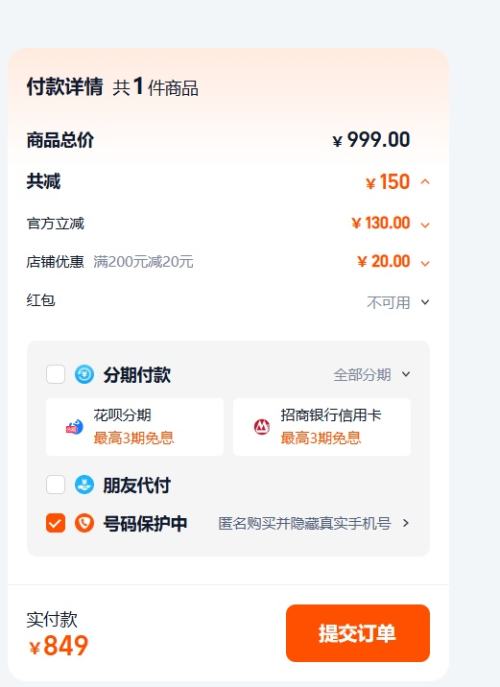This screenshot has height=687, width=500.
Task: Select the 招商银行信用卡 payment option card
Action: 322,427
